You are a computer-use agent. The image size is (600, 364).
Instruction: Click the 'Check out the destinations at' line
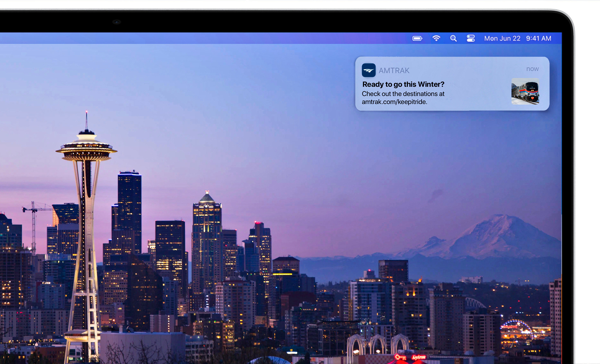(403, 94)
